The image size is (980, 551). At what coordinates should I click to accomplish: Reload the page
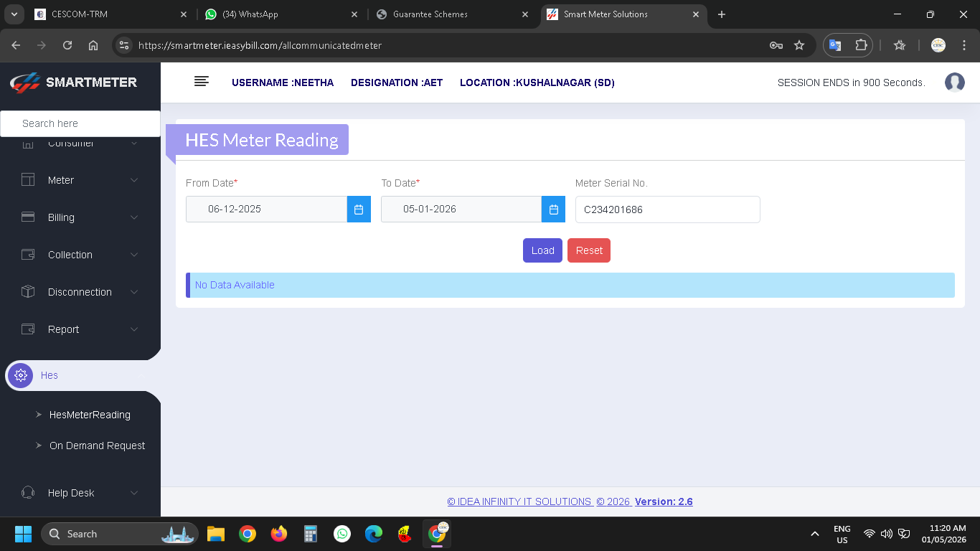67,45
